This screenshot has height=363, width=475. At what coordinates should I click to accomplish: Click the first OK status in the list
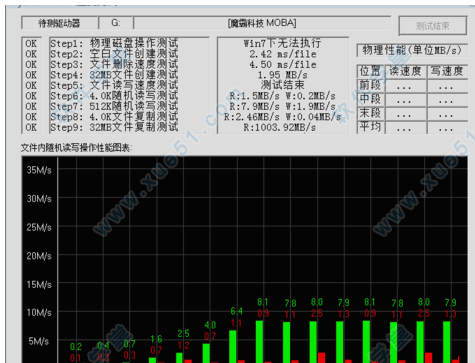tap(31, 44)
